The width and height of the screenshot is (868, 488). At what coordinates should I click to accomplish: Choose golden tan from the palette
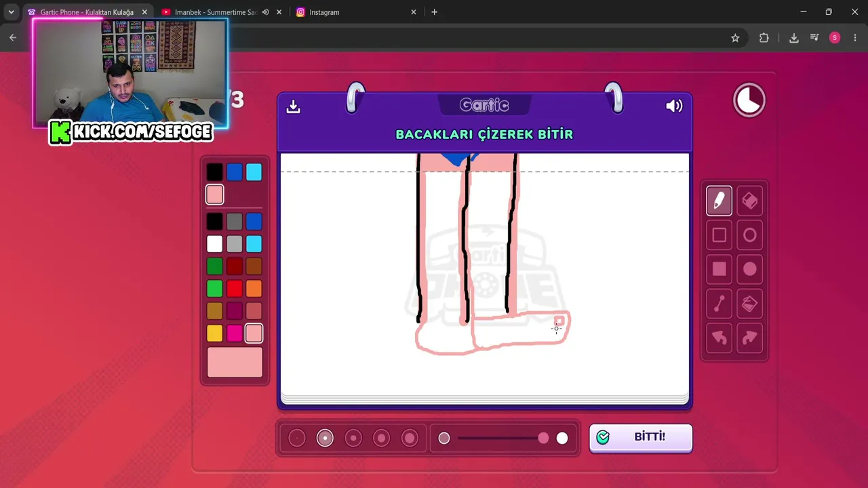[x=214, y=310]
